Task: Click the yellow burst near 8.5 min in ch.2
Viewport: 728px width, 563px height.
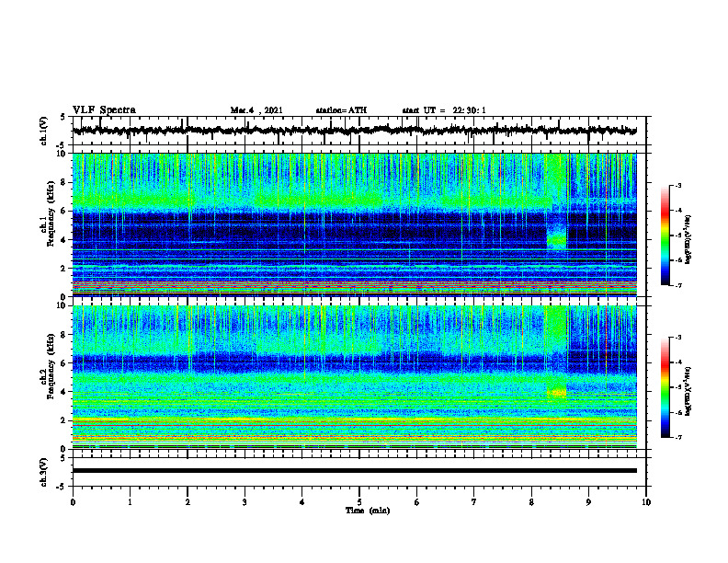Action: tap(557, 394)
